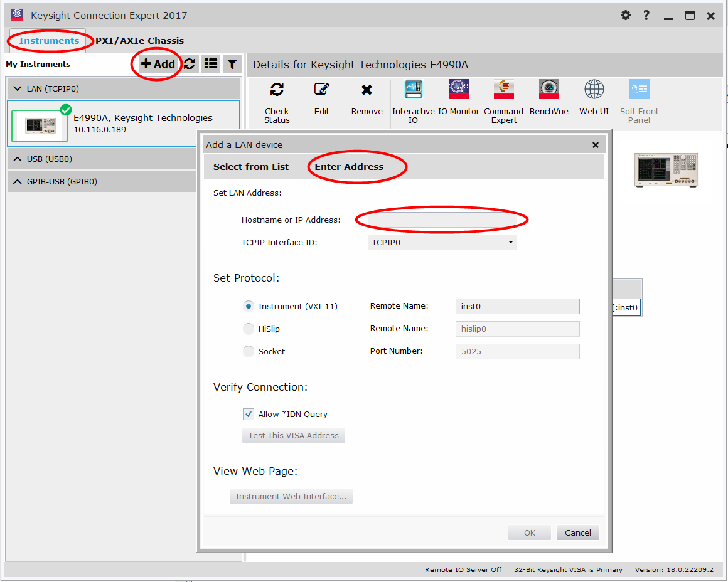
Task: Open the instrument filter
Action: pyautogui.click(x=232, y=64)
